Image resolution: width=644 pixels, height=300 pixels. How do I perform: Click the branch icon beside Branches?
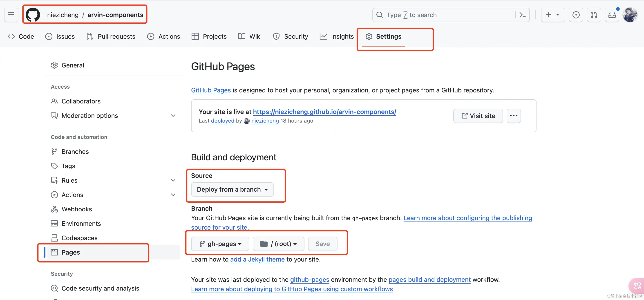click(54, 152)
